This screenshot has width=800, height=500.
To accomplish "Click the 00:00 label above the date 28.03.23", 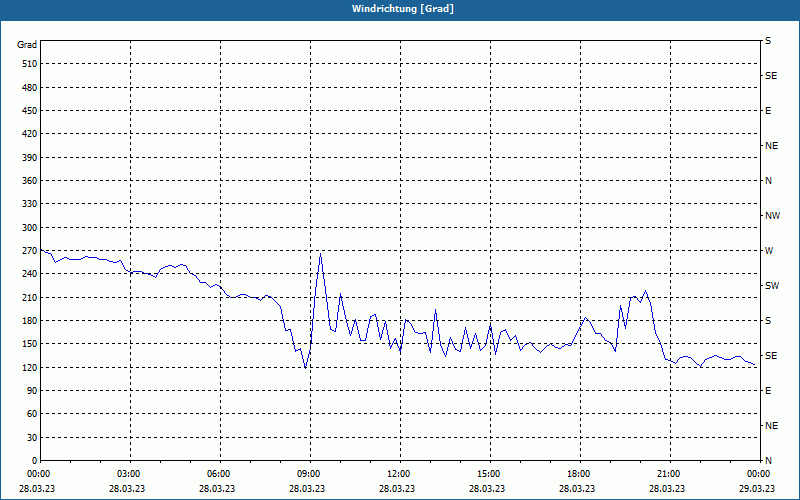I will (x=38, y=474).
